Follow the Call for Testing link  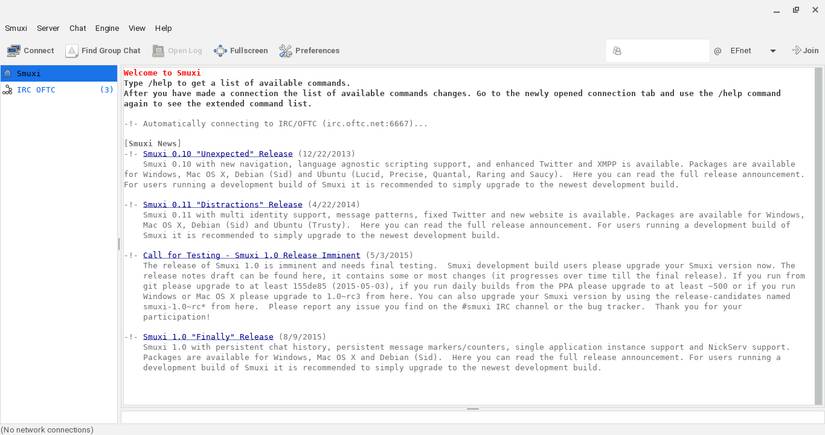click(251, 255)
